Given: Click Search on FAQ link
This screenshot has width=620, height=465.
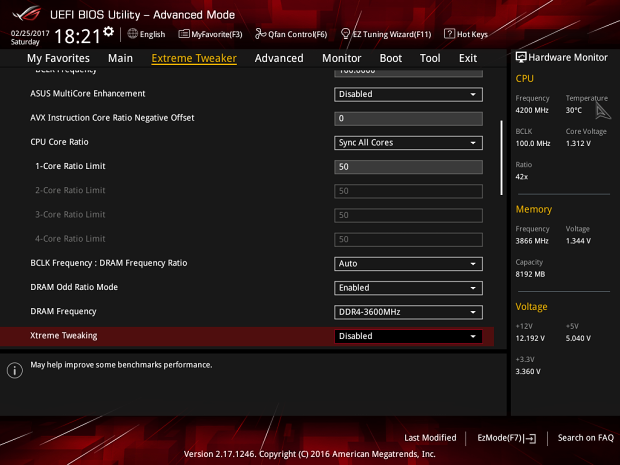Looking at the screenshot, I should [586, 438].
